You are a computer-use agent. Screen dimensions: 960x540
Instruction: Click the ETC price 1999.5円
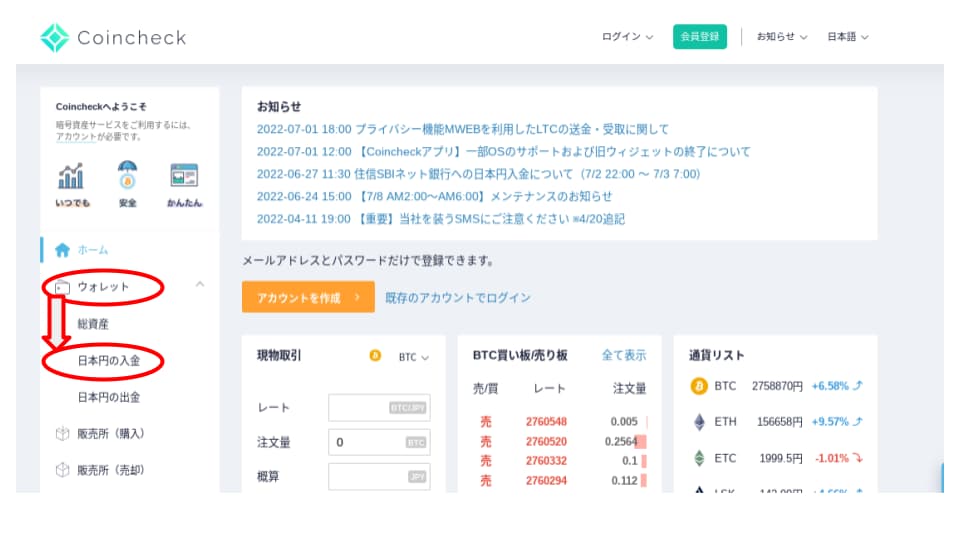coord(781,458)
